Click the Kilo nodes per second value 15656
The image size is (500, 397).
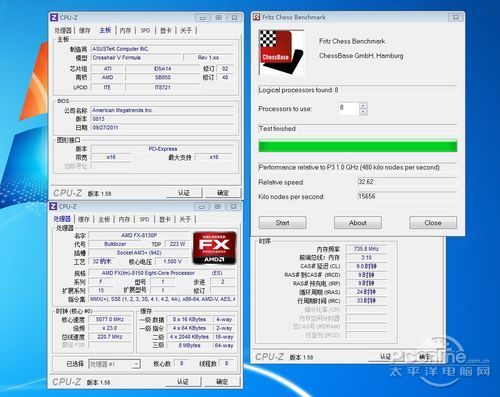[x=407, y=196]
